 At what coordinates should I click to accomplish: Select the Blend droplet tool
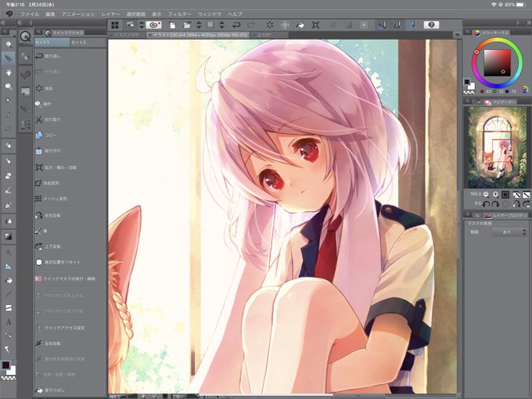(9, 221)
